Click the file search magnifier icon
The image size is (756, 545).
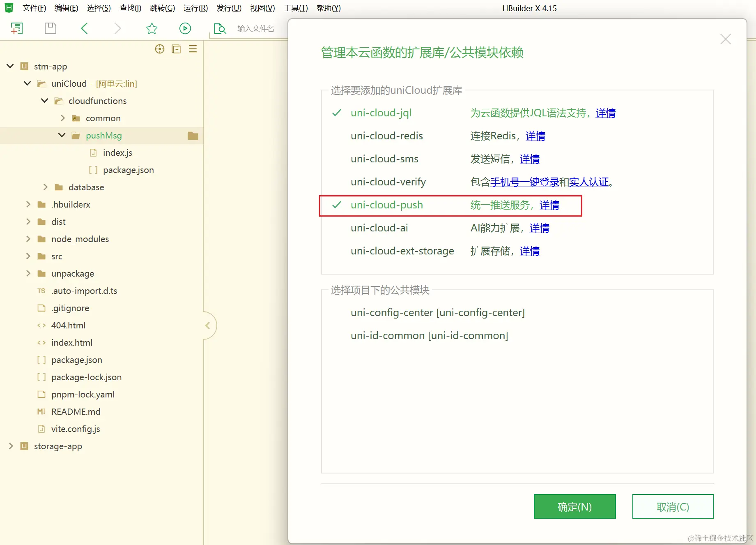[220, 28]
